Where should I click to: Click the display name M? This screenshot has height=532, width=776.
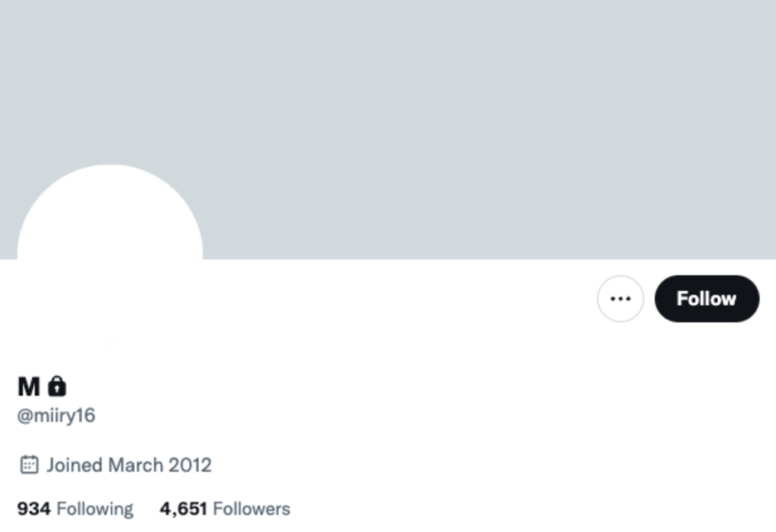(29, 386)
